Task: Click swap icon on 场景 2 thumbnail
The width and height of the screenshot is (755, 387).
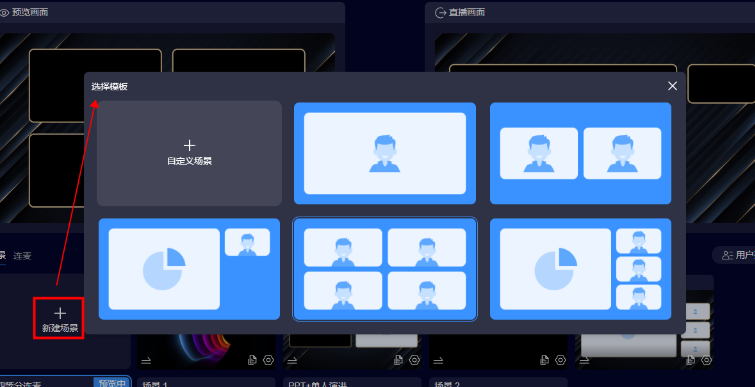Action: 438,361
